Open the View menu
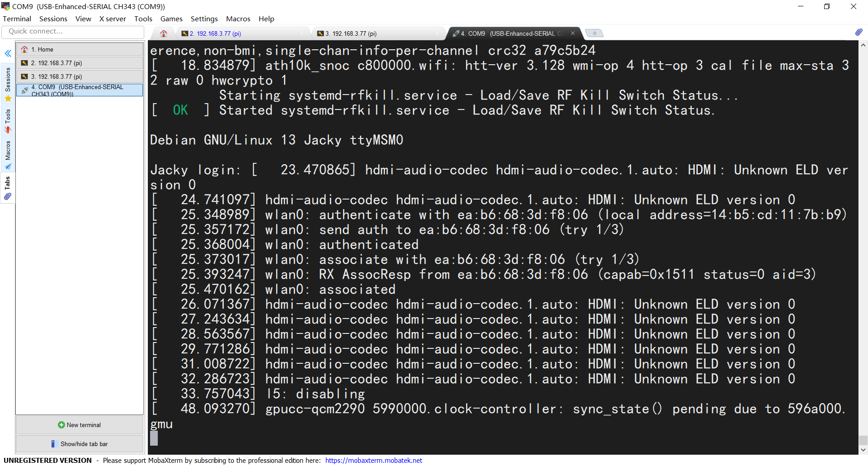This screenshot has height=466, width=868. tap(83, 19)
